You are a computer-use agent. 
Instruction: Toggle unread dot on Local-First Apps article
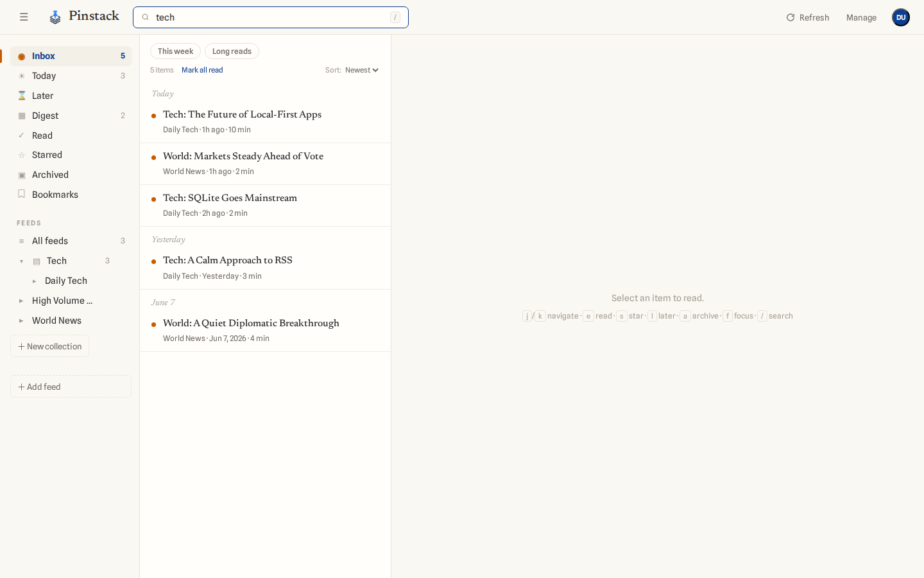point(153,116)
